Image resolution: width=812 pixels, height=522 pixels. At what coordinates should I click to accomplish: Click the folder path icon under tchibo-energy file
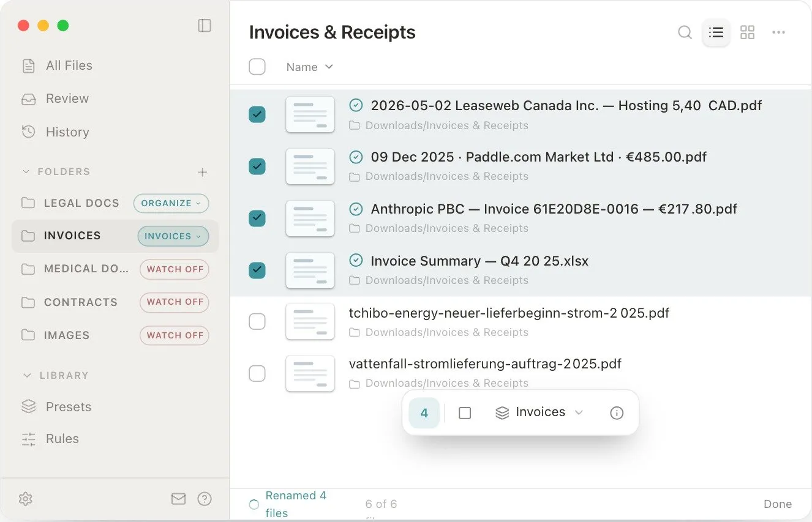[354, 332]
